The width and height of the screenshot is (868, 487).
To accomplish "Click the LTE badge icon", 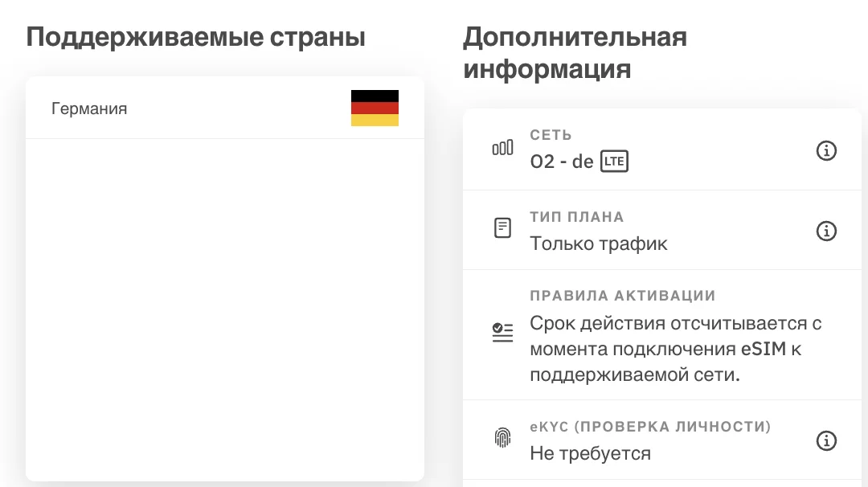I will point(615,161).
